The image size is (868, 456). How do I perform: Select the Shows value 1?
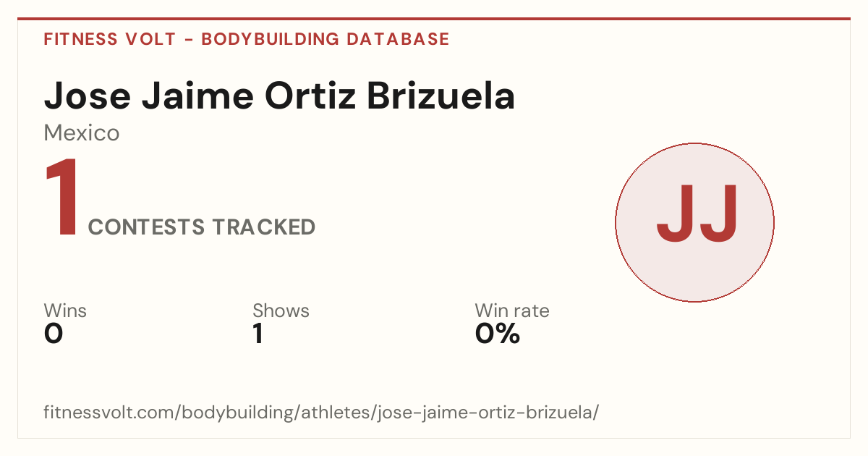click(x=258, y=334)
